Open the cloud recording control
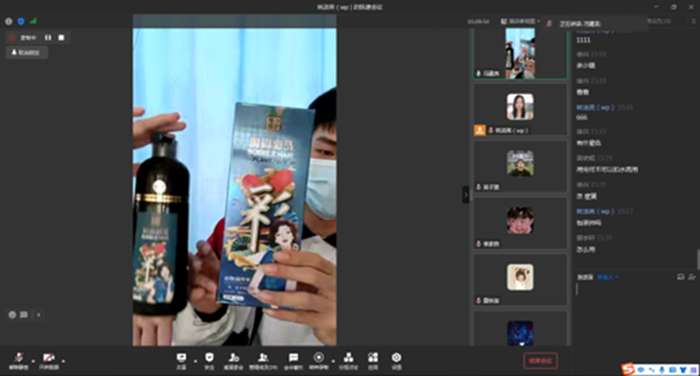 tap(318, 361)
